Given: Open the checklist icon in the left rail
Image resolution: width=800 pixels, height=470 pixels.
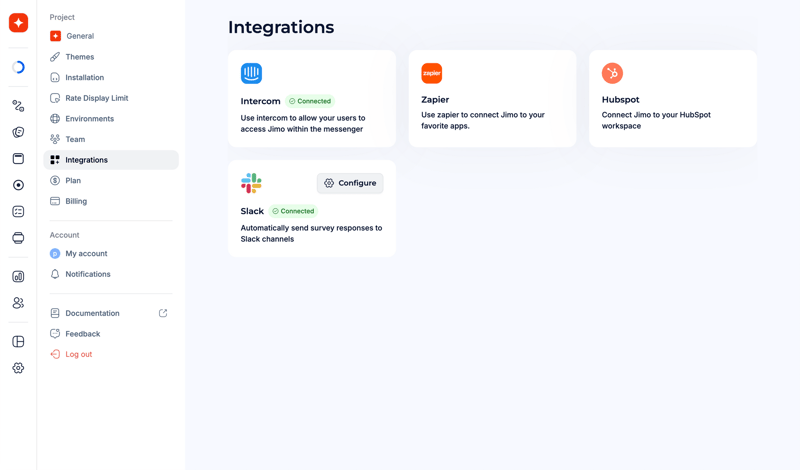Looking at the screenshot, I should tap(18, 211).
